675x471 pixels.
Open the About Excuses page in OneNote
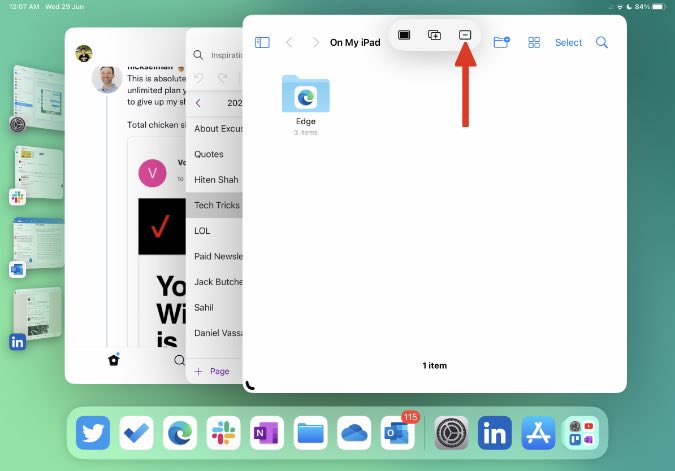[x=214, y=128]
